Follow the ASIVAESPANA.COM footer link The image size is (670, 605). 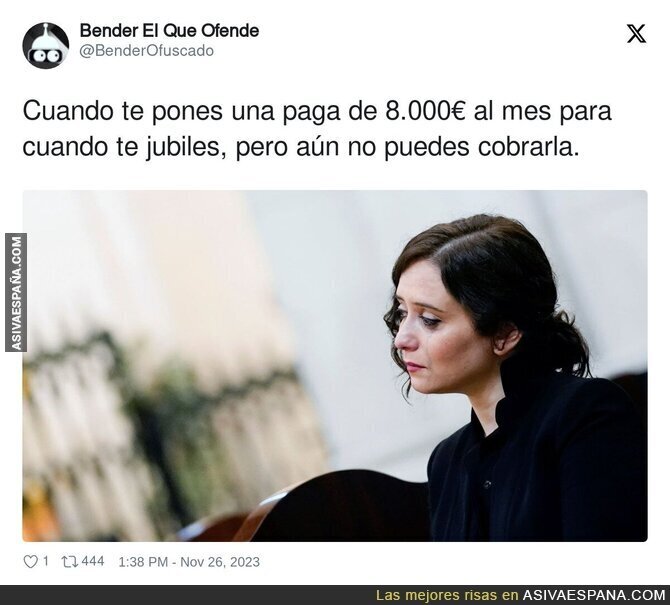click(594, 595)
